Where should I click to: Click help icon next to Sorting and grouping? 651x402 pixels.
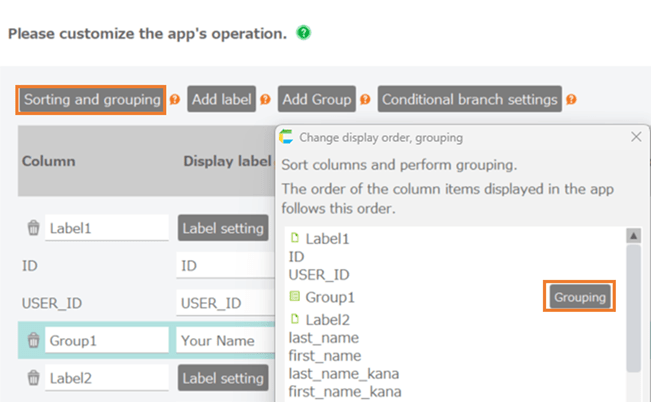175,100
